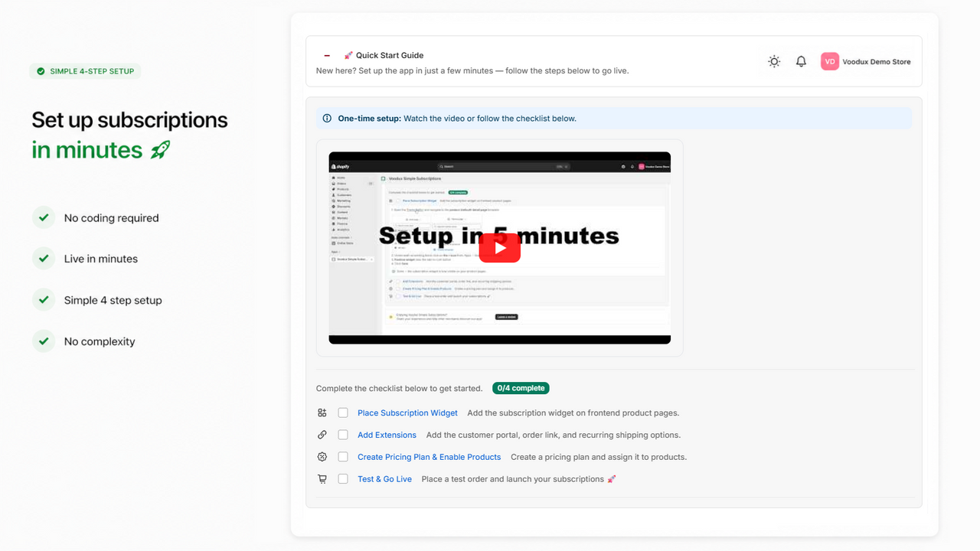Click the checkmark beside Simple 4 step setup
The height and width of the screenshot is (551, 980).
click(44, 300)
